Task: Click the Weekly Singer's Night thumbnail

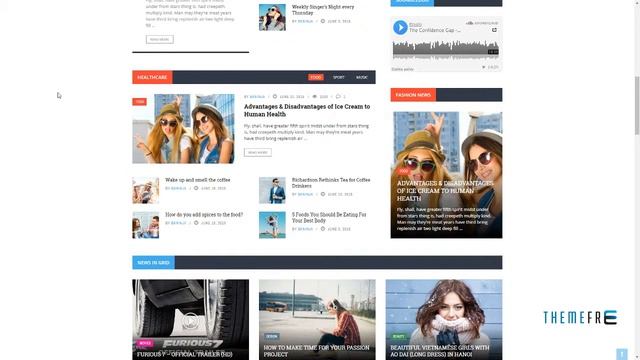Action: pos(272,17)
